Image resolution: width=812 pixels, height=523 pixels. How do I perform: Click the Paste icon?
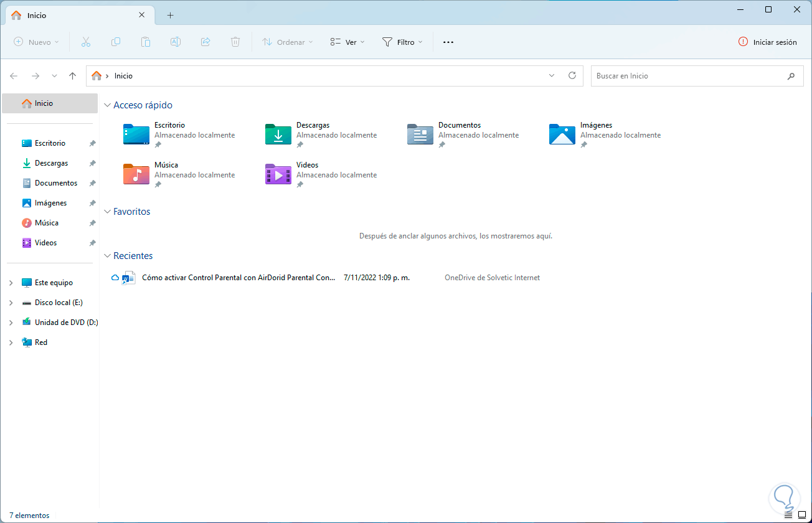[x=146, y=42]
